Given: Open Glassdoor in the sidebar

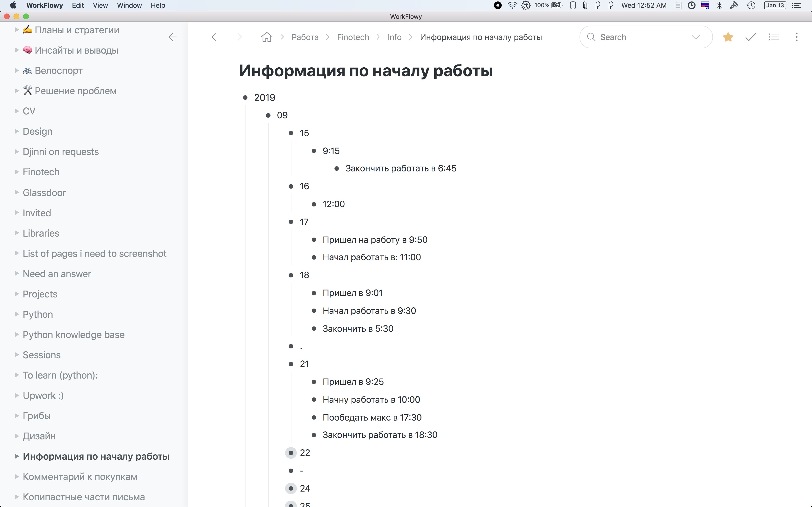Looking at the screenshot, I should [x=44, y=192].
